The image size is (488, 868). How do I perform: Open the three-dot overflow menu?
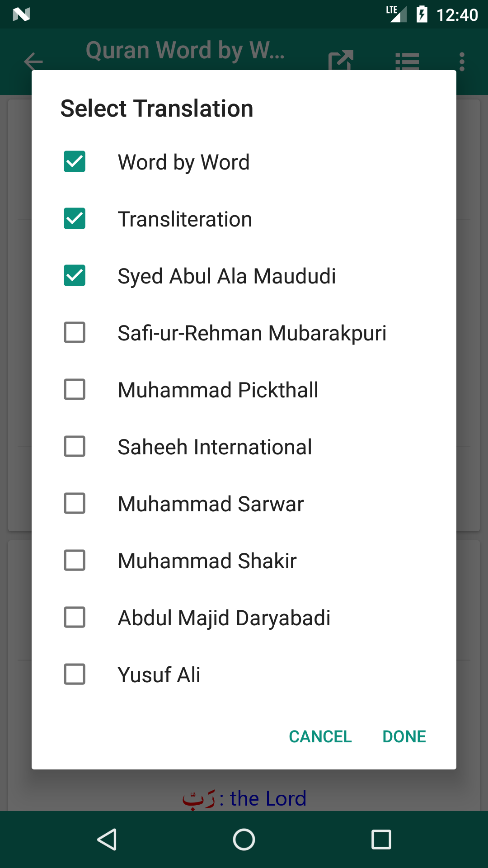pyautogui.click(x=462, y=61)
